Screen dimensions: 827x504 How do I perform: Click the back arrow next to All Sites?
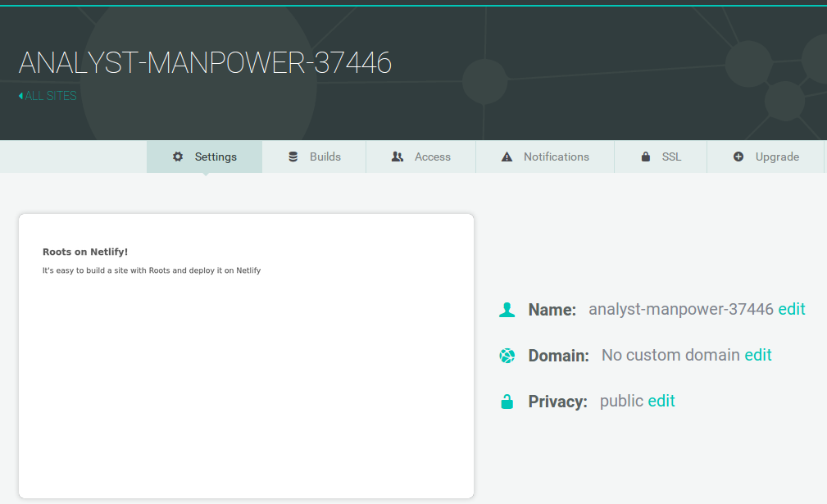[20, 96]
